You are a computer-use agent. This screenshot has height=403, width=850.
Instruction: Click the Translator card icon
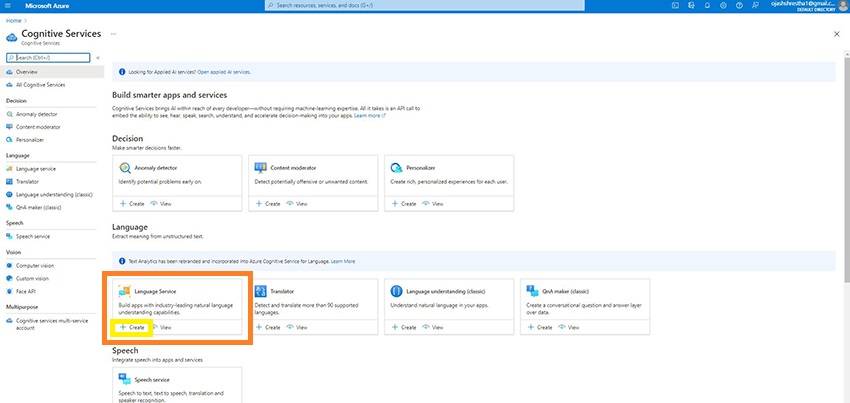click(x=261, y=291)
